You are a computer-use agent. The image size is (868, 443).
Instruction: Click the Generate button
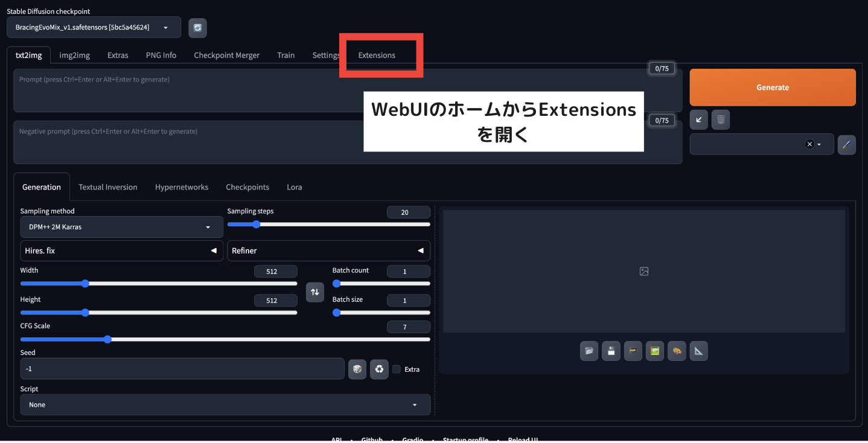(772, 87)
